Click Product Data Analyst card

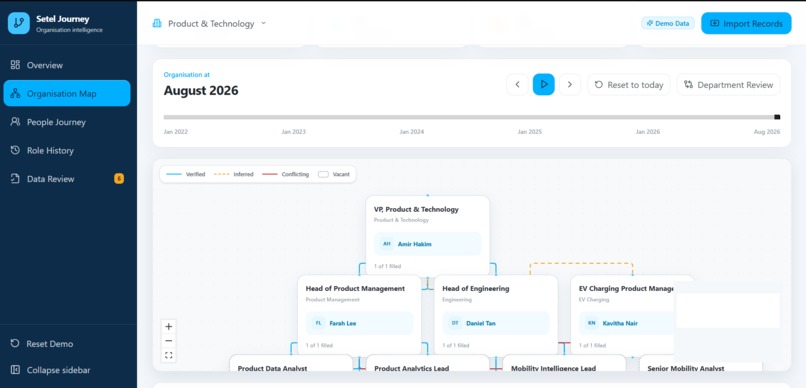(291, 363)
